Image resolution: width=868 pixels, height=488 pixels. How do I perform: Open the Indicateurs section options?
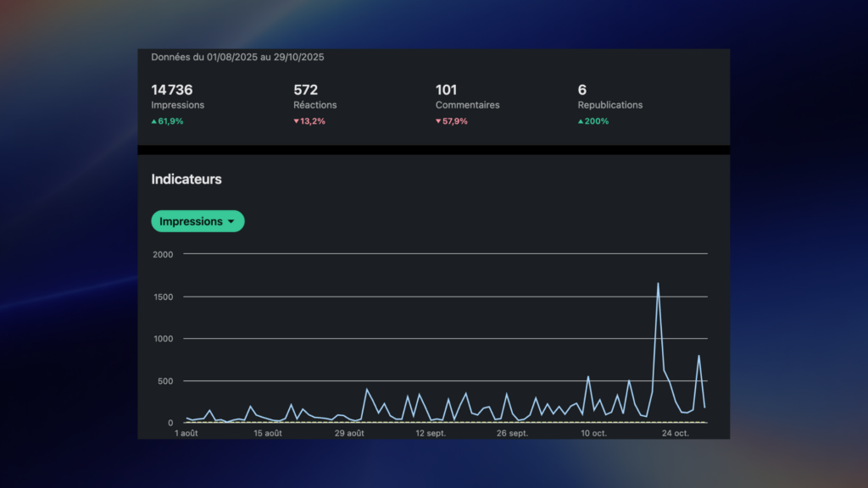click(186, 180)
